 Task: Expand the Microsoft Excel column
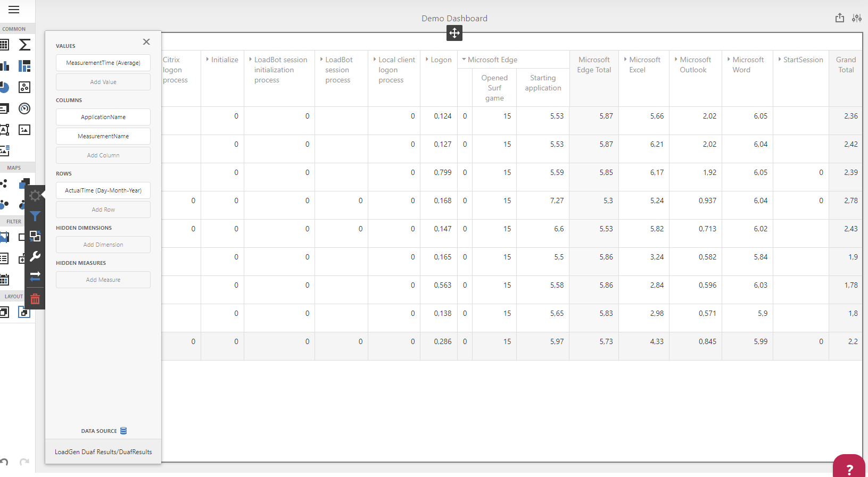625,60
